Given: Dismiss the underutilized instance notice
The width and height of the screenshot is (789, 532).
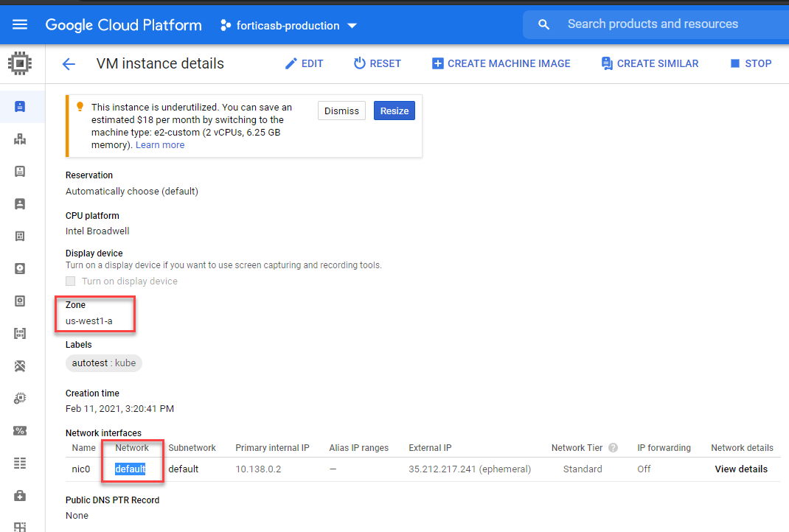Looking at the screenshot, I should pyautogui.click(x=341, y=111).
